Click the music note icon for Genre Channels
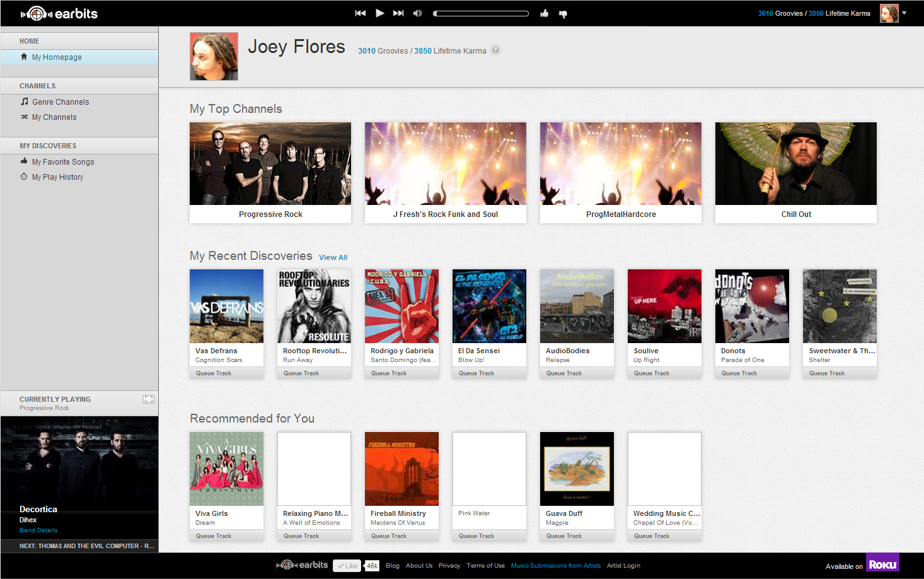The width and height of the screenshot is (924, 579). [x=25, y=101]
